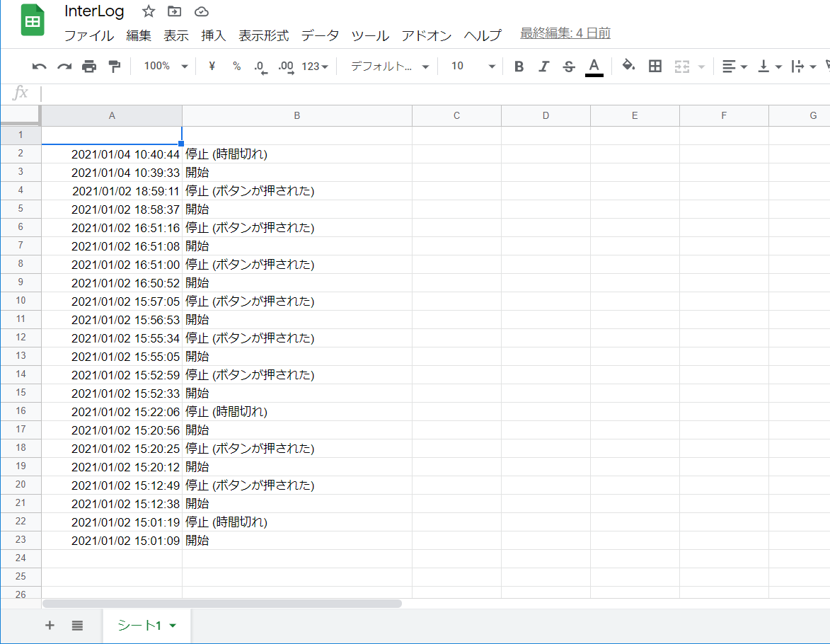Image resolution: width=830 pixels, height=644 pixels.
Task: Toggle strikethrough formatting
Action: [x=569, y=67]
